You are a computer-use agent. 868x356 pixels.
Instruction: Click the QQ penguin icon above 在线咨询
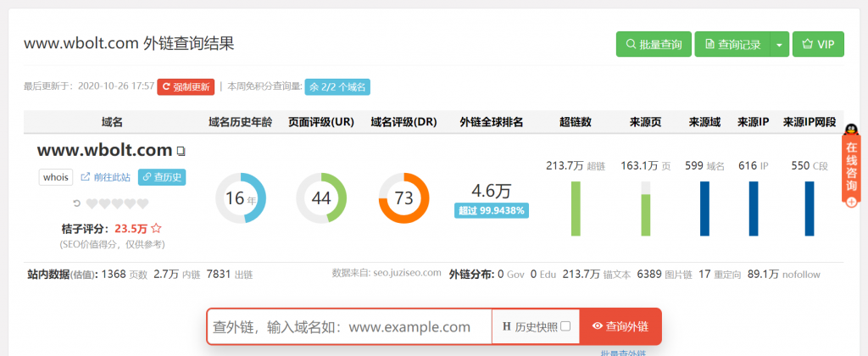click(x=851, y=130)
